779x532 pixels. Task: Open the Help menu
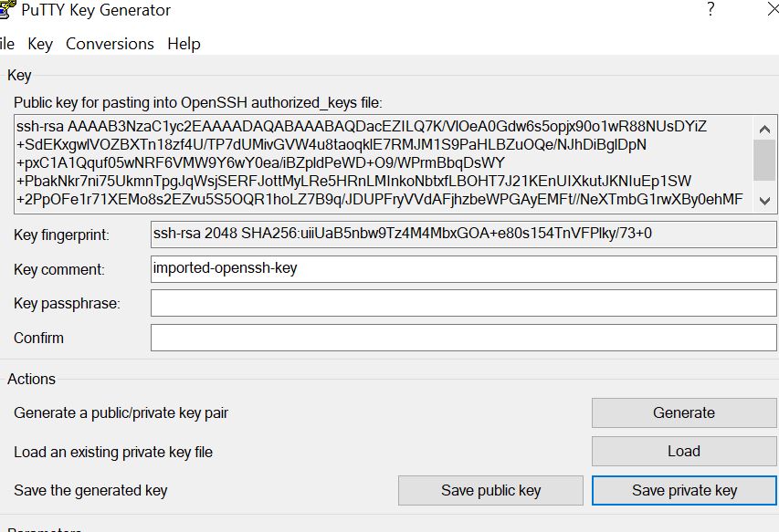click(x=184, y=44)
